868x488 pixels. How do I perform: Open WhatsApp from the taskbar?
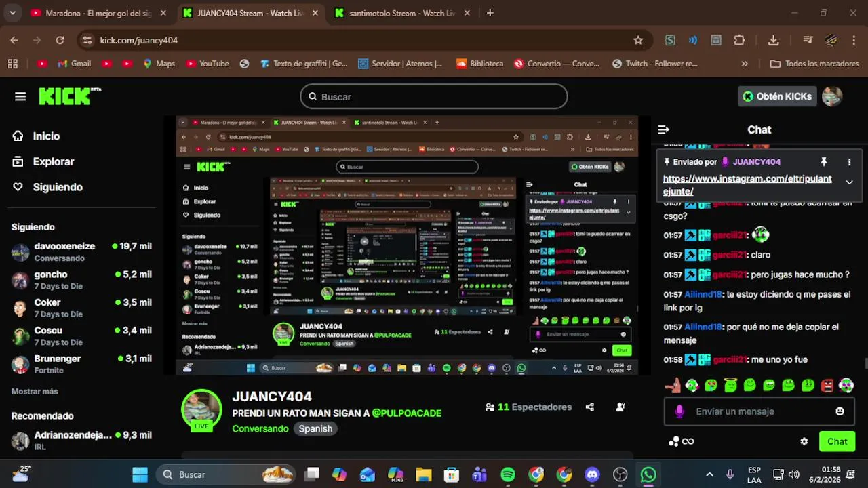click(648, 474)
